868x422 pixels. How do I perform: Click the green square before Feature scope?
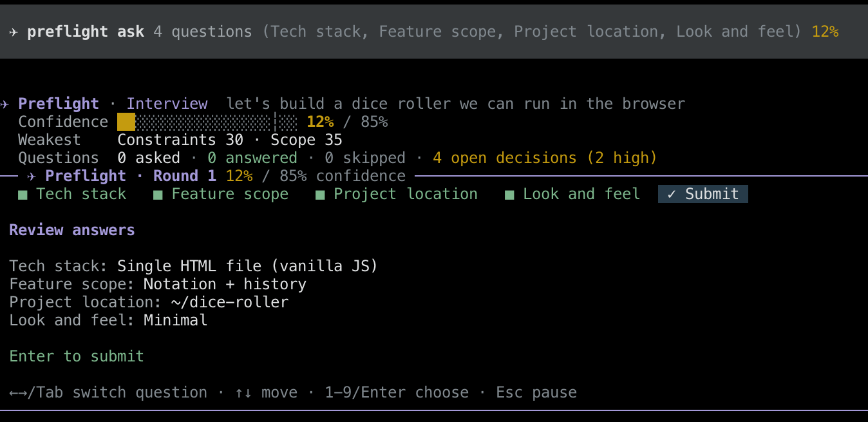coord(158,195)
